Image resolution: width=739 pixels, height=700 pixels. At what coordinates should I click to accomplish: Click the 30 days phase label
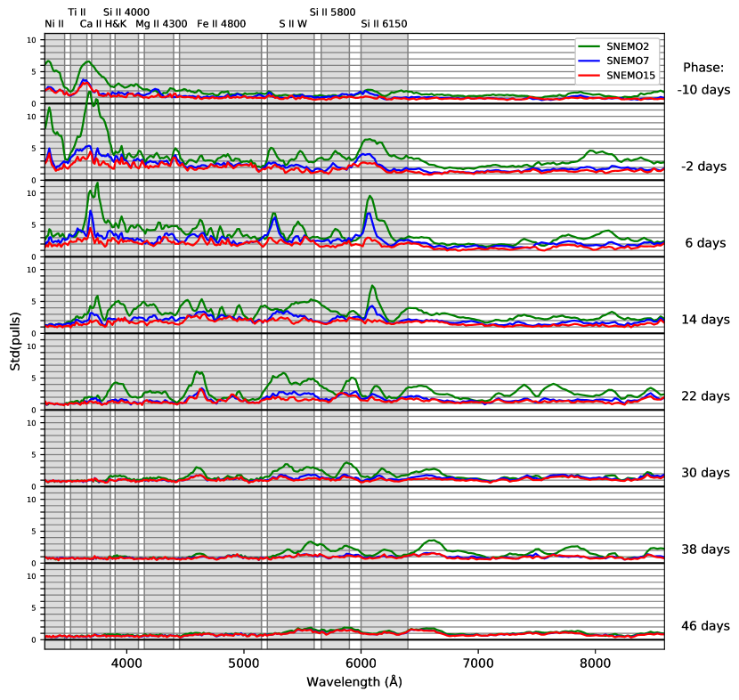coord(705,473)
